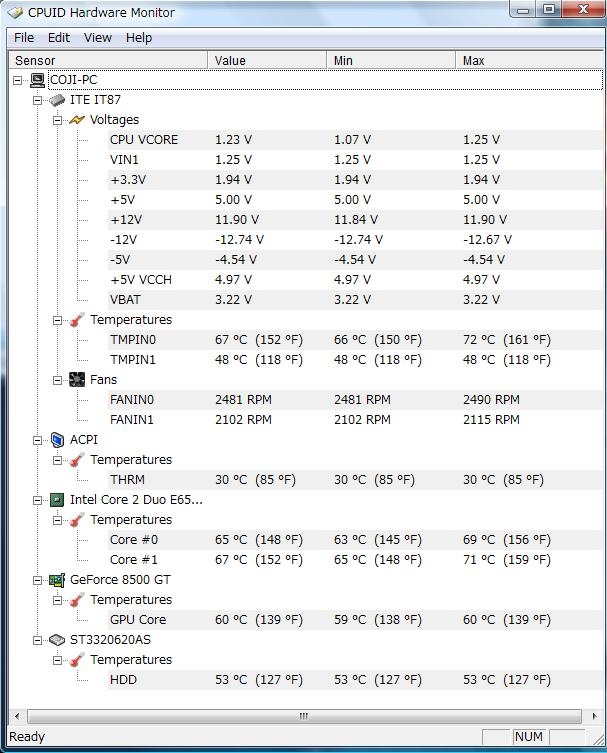Click the ACPI shield icon

click(57, 440)
